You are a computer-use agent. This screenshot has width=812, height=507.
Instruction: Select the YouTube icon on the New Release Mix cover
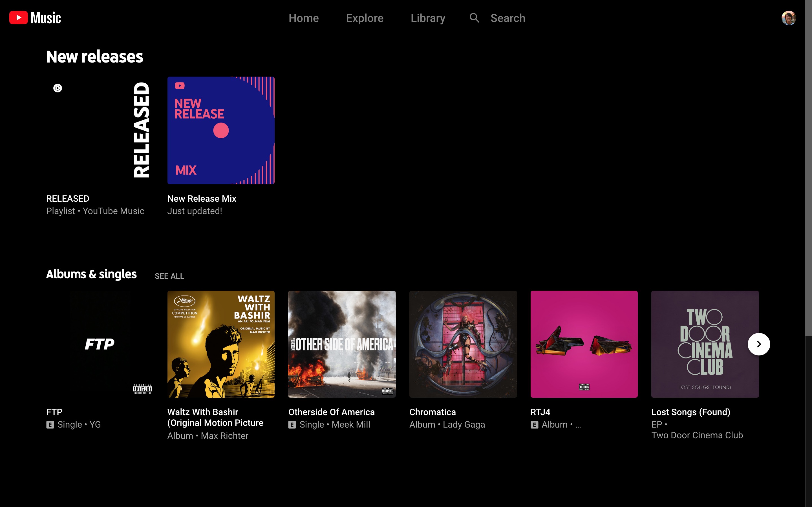[x=180, y=86]
